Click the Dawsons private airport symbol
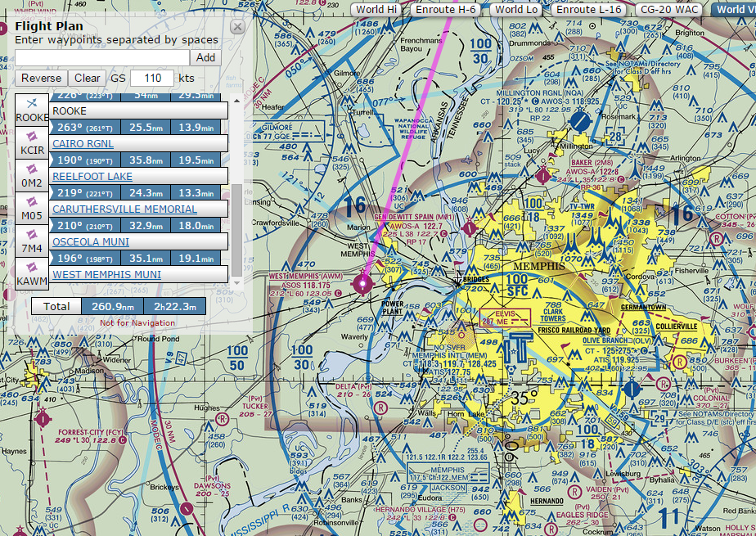Viewport: 756px width, 536px height. (x=187, y=509)
